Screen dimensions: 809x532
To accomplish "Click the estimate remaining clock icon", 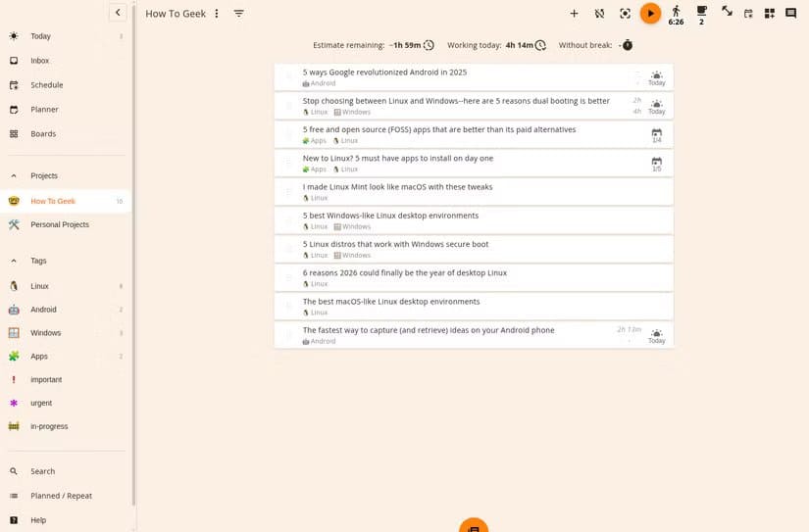I will click(429, 45).
